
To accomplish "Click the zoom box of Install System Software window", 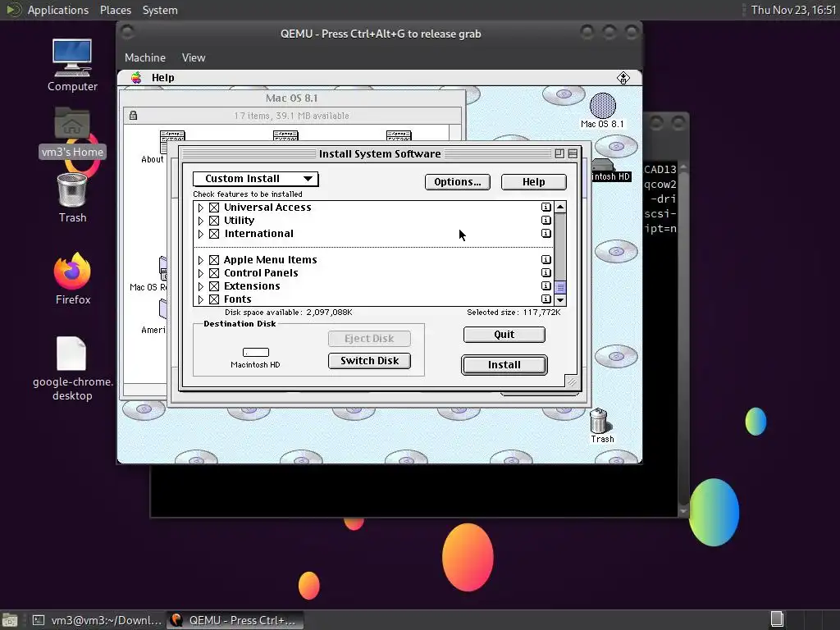I will tap(559, 153).
